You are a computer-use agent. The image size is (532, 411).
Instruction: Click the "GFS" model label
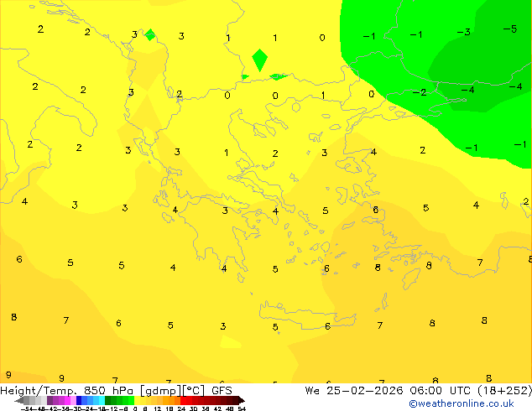point(222,391)
